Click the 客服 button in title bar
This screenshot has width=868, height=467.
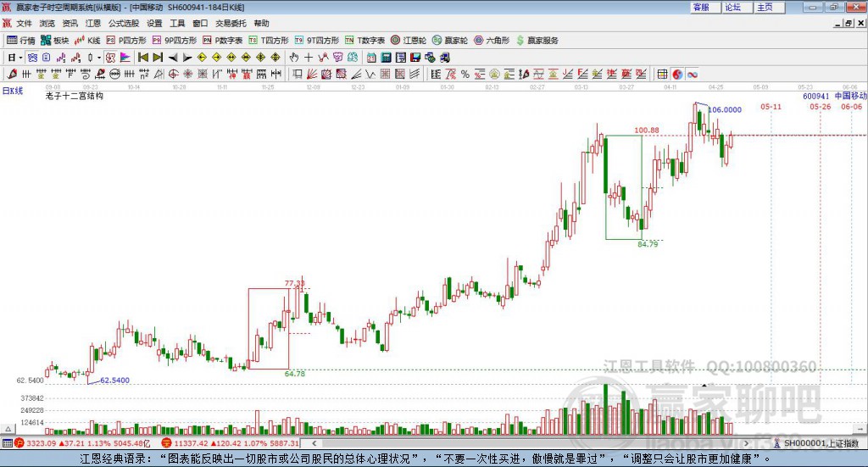[705, 7]
